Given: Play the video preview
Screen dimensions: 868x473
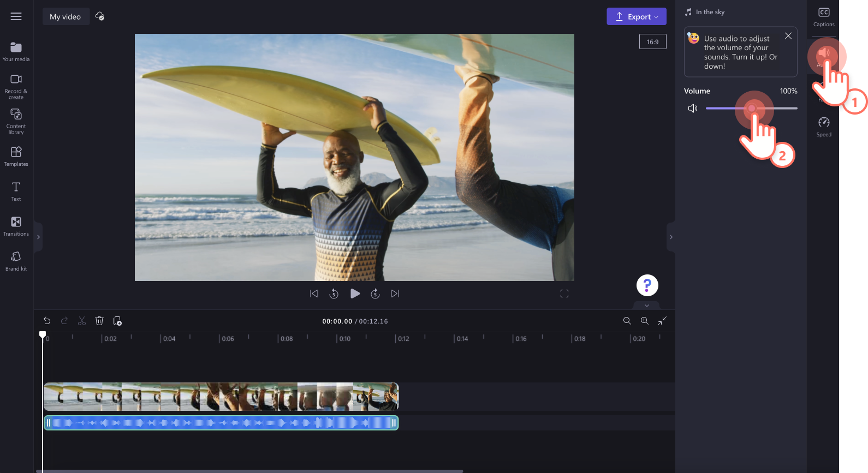Looking at the screenshot, I should coord(355,294).
